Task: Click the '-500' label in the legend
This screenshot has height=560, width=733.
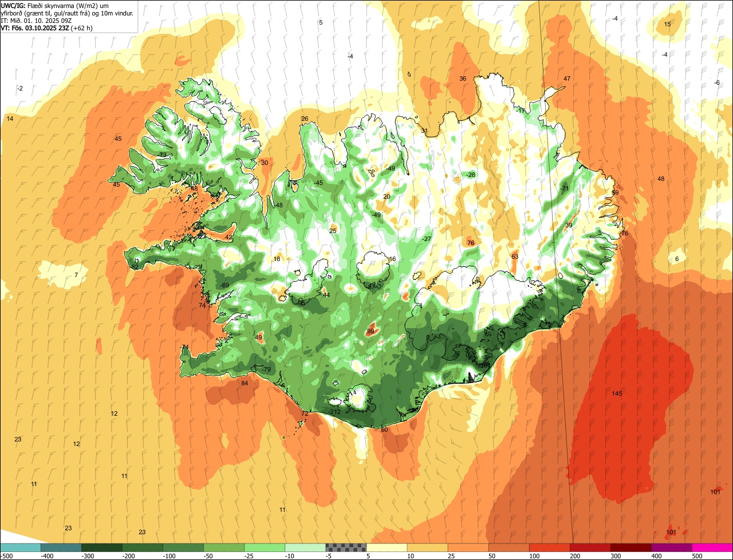Action: (7, 555)
